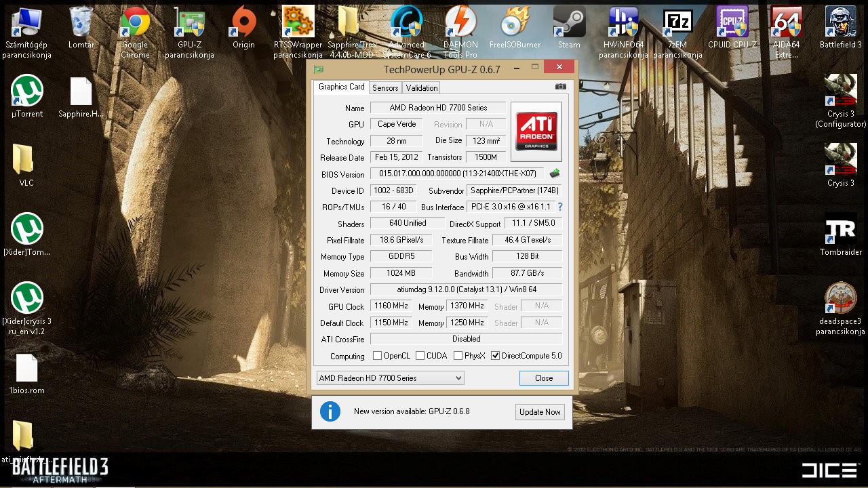868x488 pixels.
Task: Open the RTSSWrapper desktop shortcut
Action: (298, 32)
